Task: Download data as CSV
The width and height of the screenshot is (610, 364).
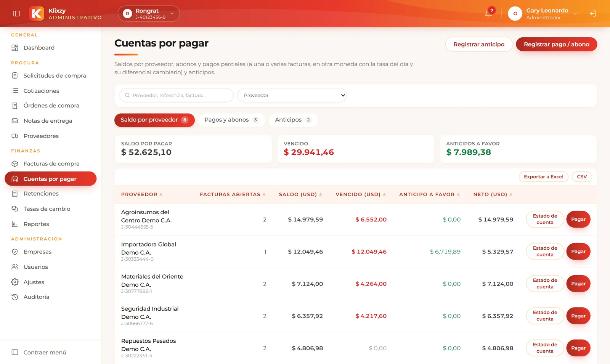Action: click(x=582, y=177)
